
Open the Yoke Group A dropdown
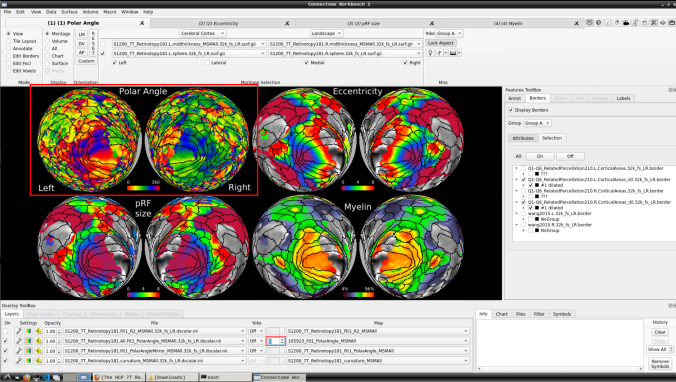(449, 33)
